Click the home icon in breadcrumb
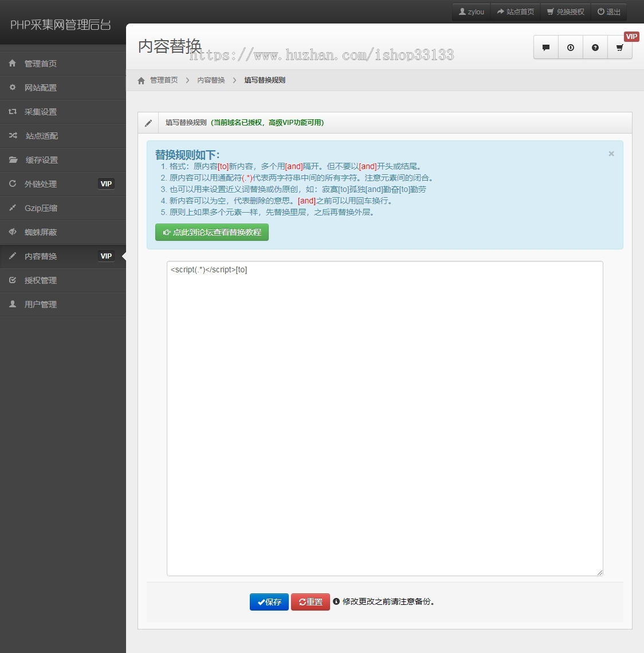This screenshot has width=644, height=653. click(x=142, y=81)
